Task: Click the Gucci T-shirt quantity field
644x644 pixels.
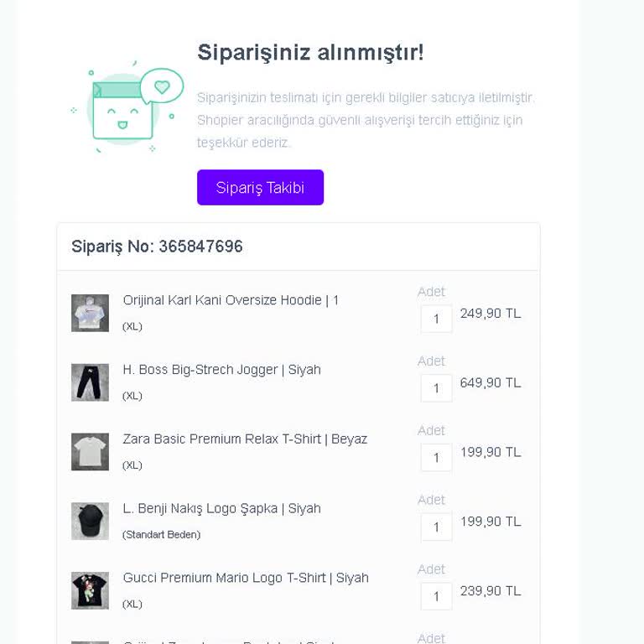Action: coord(436,596)
